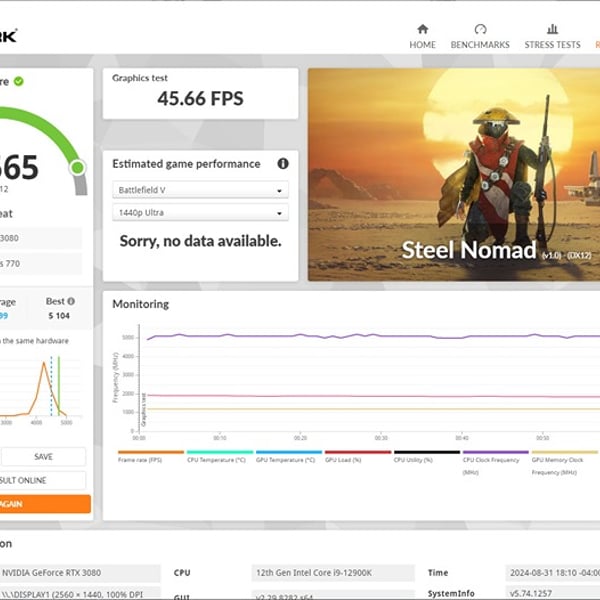600x600 pixels.
Task: Toggle the CPU Clock Frequency legend series
Action: pyautogui.click(x=496, y=463)
